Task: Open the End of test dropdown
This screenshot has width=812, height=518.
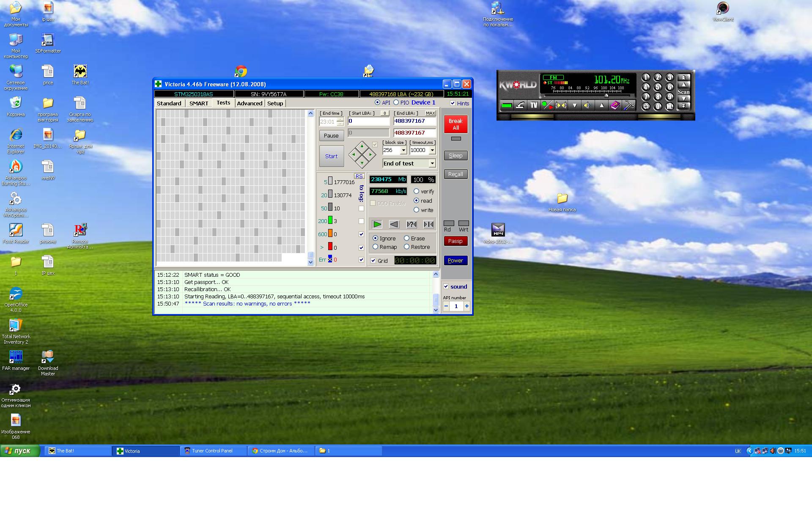Action: tap(432, 163)
